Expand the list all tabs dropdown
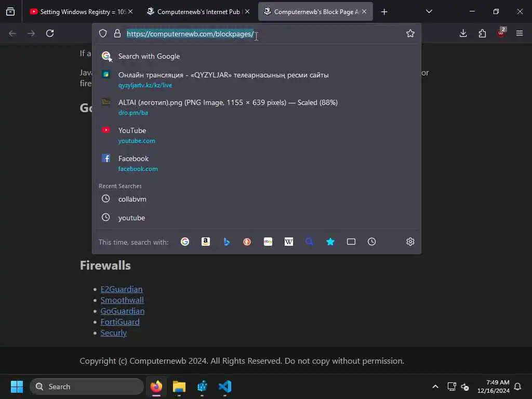 pyautogui.click(x=429, y=11)
